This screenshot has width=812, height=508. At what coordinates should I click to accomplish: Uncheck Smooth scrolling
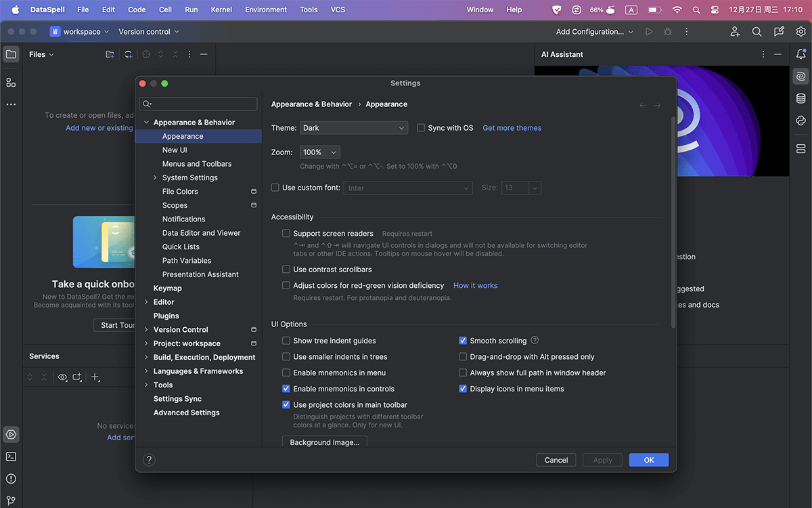click(463, 341)
